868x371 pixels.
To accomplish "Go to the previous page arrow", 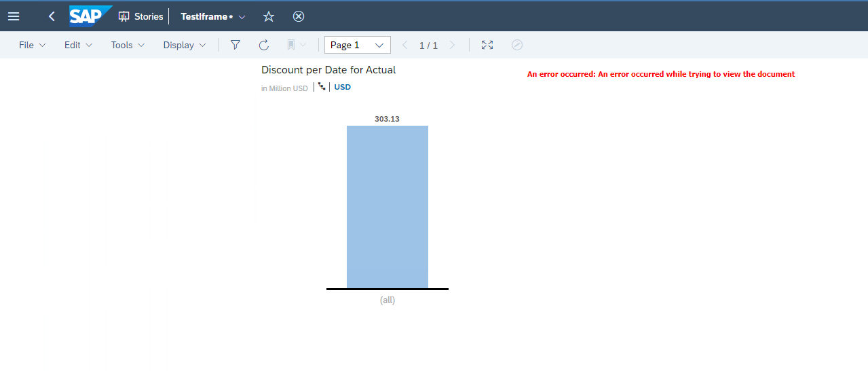I will pos(405,45).
